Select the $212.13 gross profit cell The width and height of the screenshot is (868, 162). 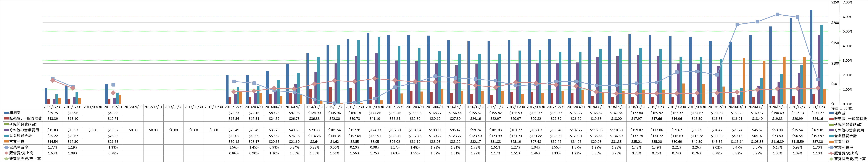point(798,113)
